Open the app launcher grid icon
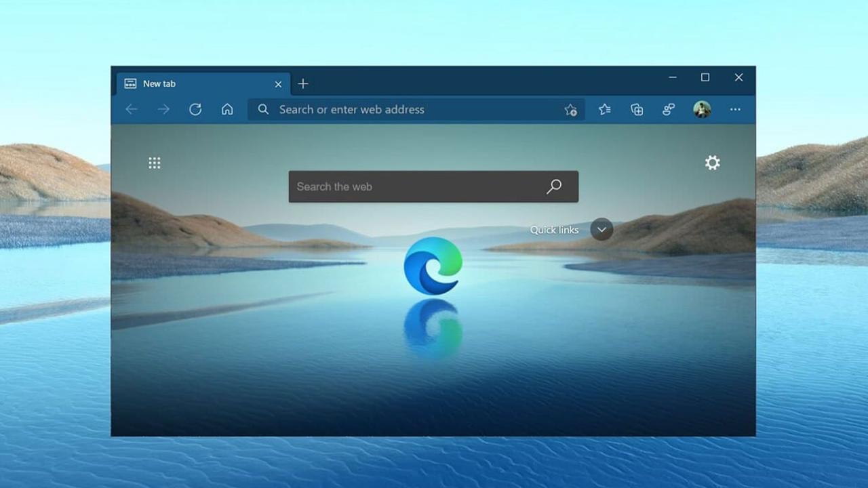Screen dimensions: 868x488 [155, 163]
